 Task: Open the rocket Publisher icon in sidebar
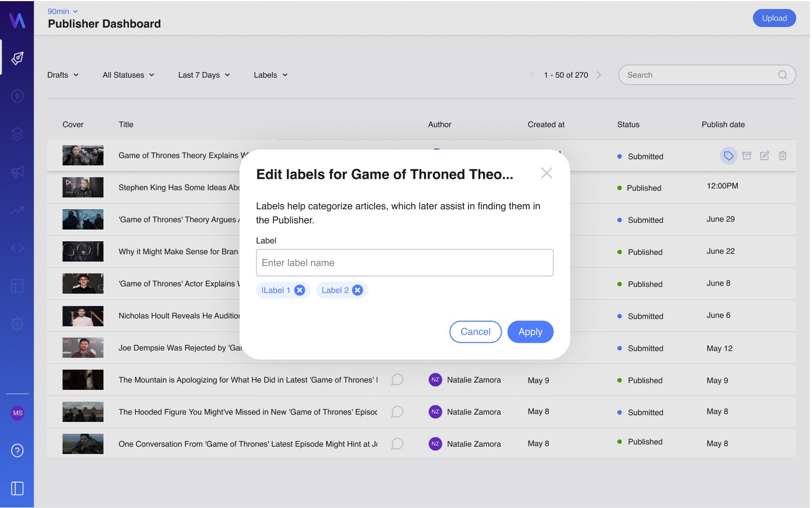point(17,58)
